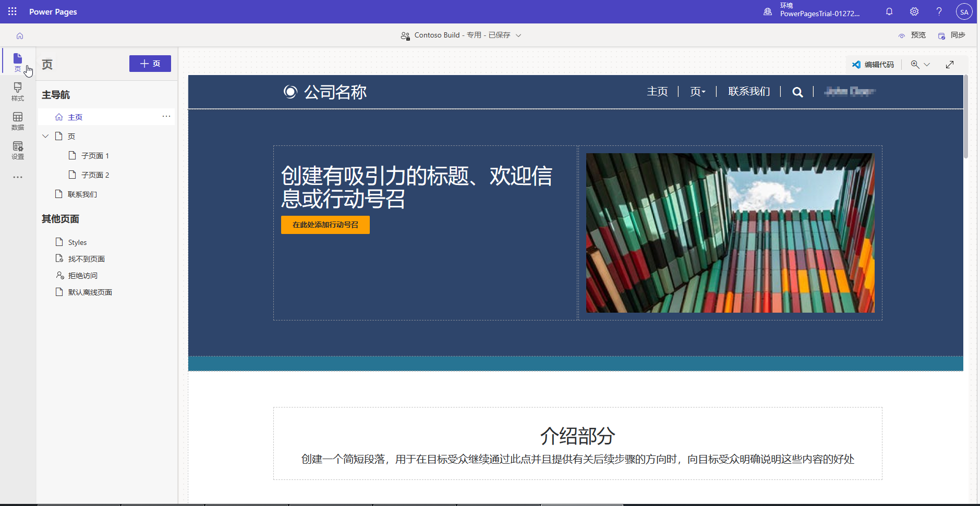This screenshot has height=506, width=980.
Task: Click the canvas zoom-in magnifier icon
Action: click(x=914, y=64)
